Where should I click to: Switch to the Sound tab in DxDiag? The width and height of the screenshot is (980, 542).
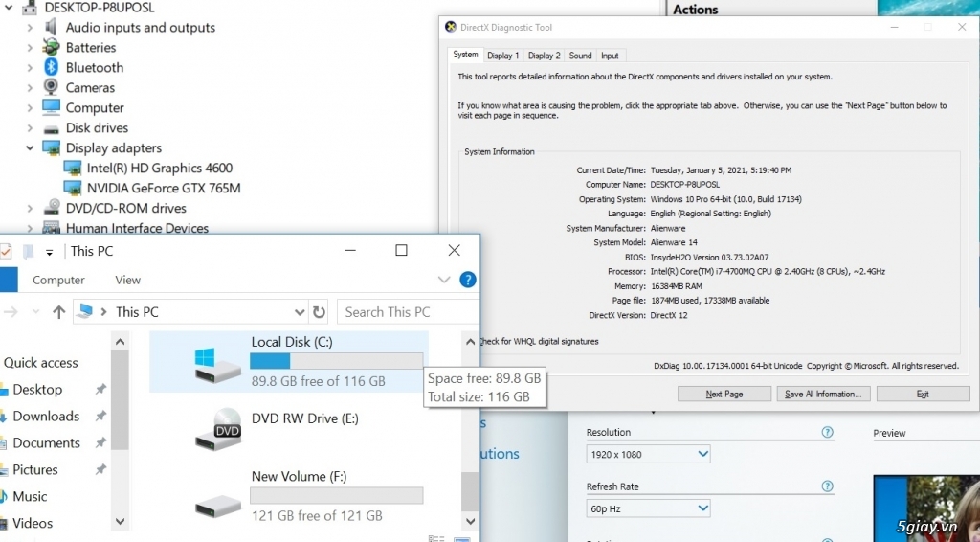[580, 56]
